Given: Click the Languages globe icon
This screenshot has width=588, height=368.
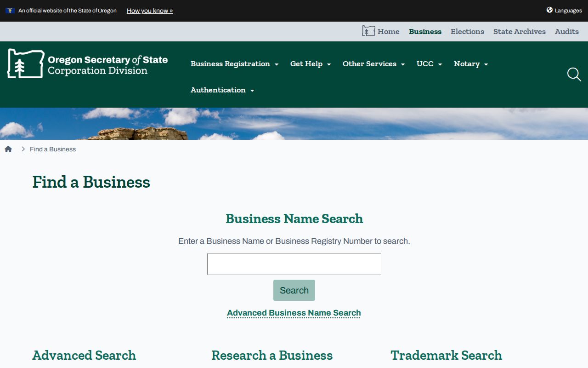Looking at the screenshot, I should (549, 10).
